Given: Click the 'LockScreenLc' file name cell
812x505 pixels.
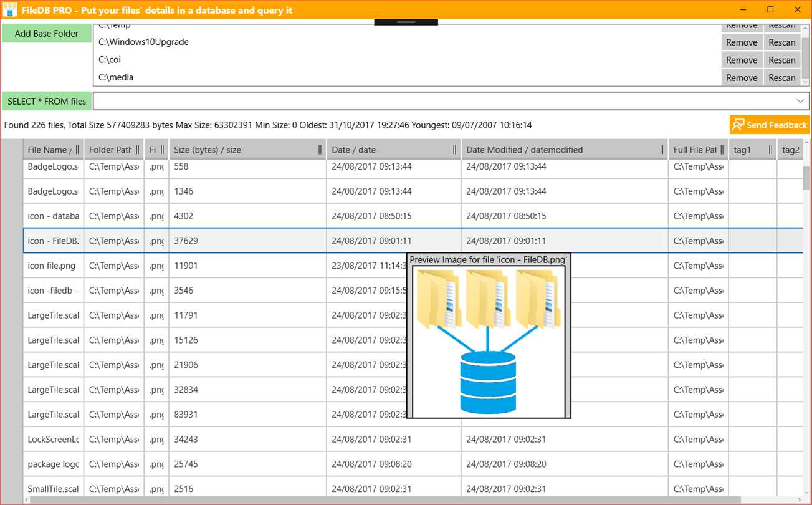Looking at the screenshot, I should tap(54, 440).
